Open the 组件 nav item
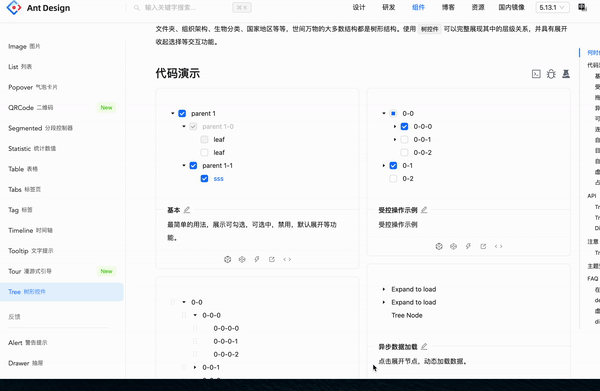The image size is (600, 391). point(418,7)
